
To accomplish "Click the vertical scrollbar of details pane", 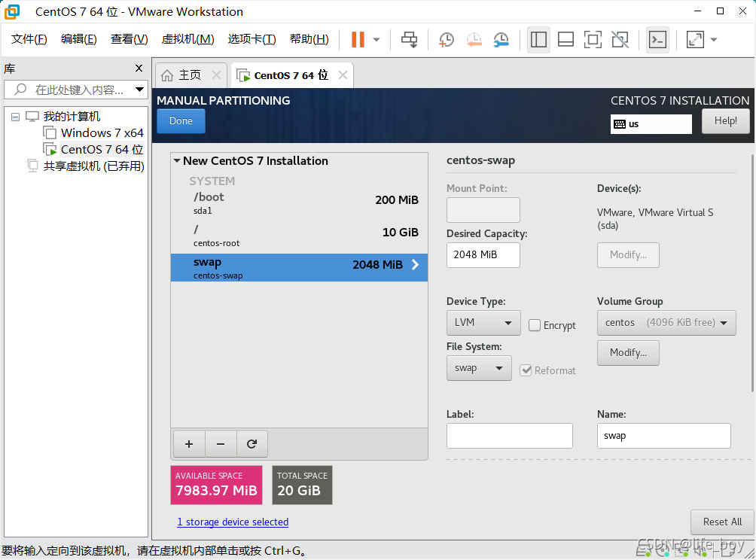I will click(x=752, y=272).
